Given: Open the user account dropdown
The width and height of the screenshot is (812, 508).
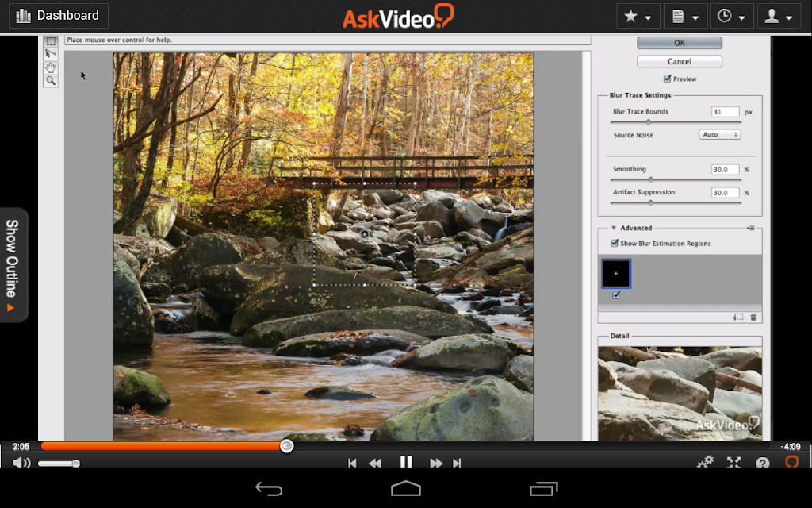Looking at the screenshot, I should (x=779, y=16).
